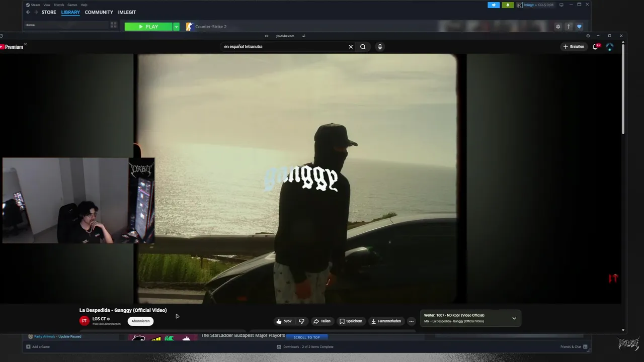The width and height of the screenshot is (644, 362).
Task: Subscribe with the Abonnieren button
Action: click(140, 321)
